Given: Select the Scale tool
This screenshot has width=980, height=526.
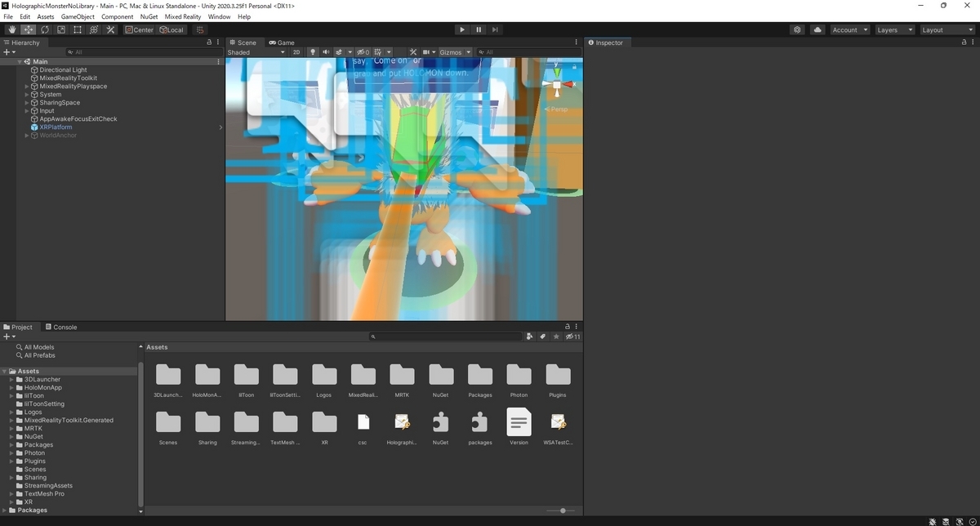Looking at the screenshot, I should [60, 29].
